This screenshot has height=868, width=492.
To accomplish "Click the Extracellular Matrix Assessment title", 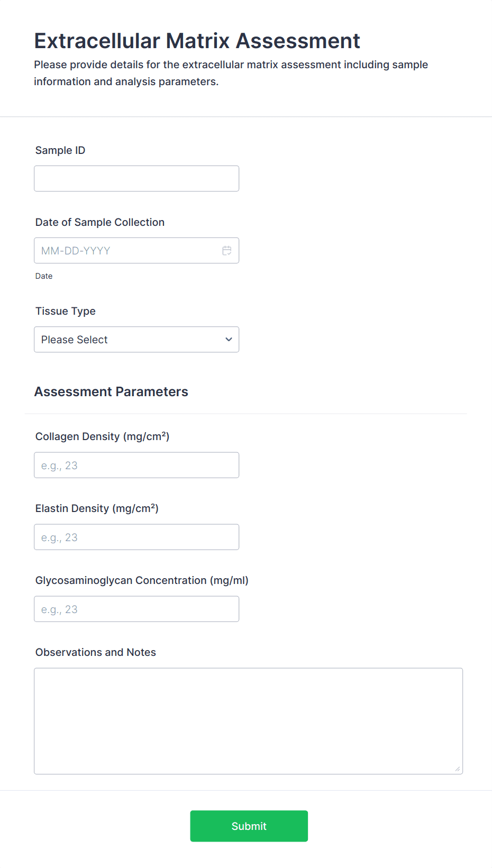I will coord(197,41).
